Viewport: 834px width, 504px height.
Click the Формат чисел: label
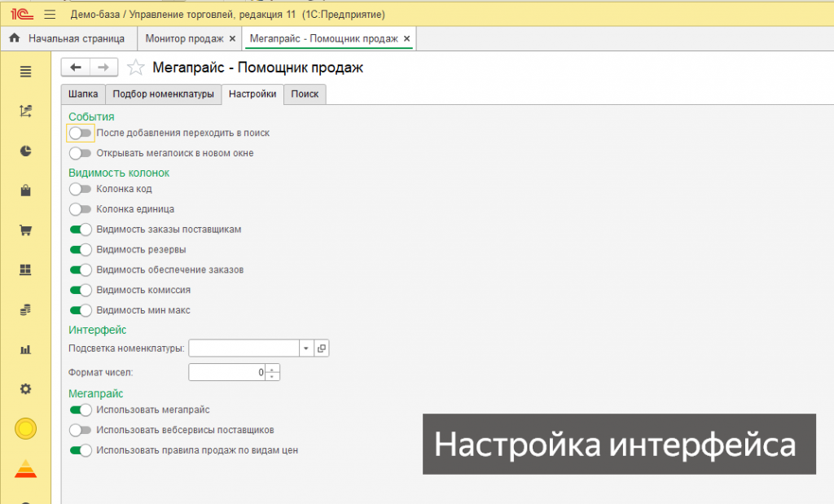(100, 372)
